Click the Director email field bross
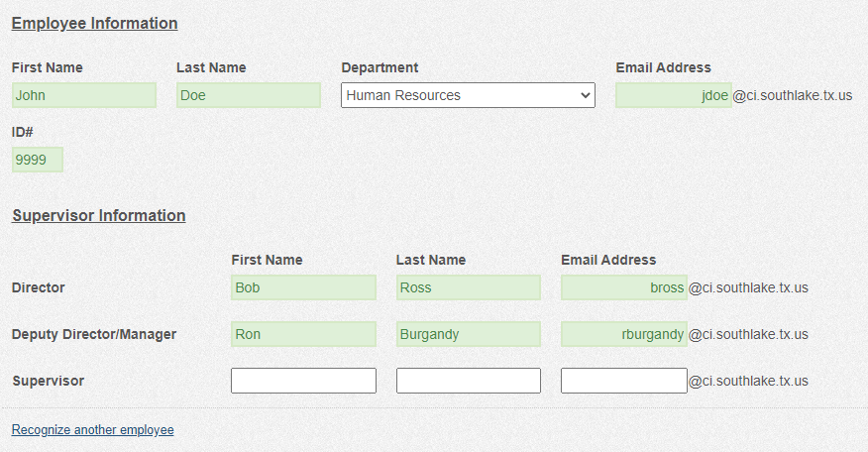 624,287
